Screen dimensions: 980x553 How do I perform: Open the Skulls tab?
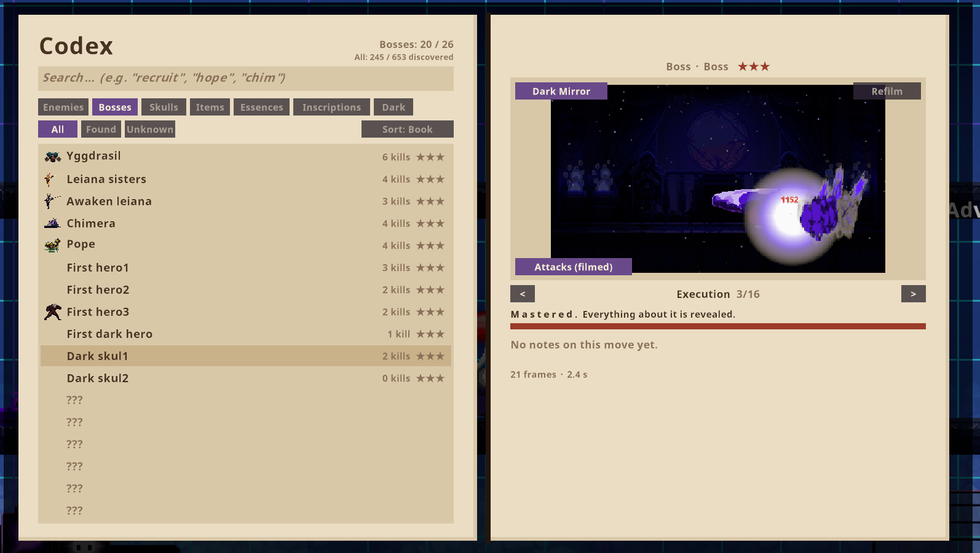(164, 107)
